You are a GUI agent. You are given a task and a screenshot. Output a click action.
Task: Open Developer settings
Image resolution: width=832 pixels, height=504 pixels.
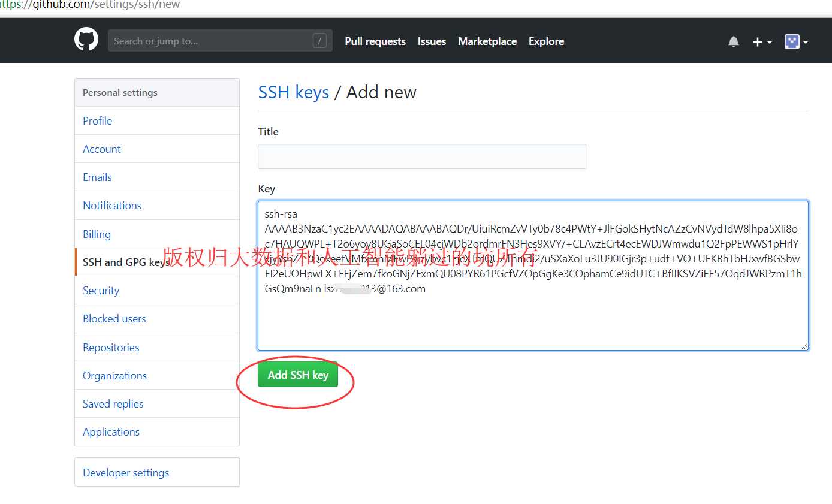[x=157, y=472]
